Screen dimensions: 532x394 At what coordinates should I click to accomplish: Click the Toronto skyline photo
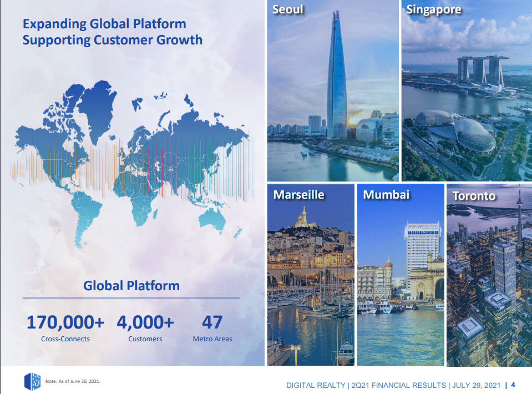click(x=489, y=277)
